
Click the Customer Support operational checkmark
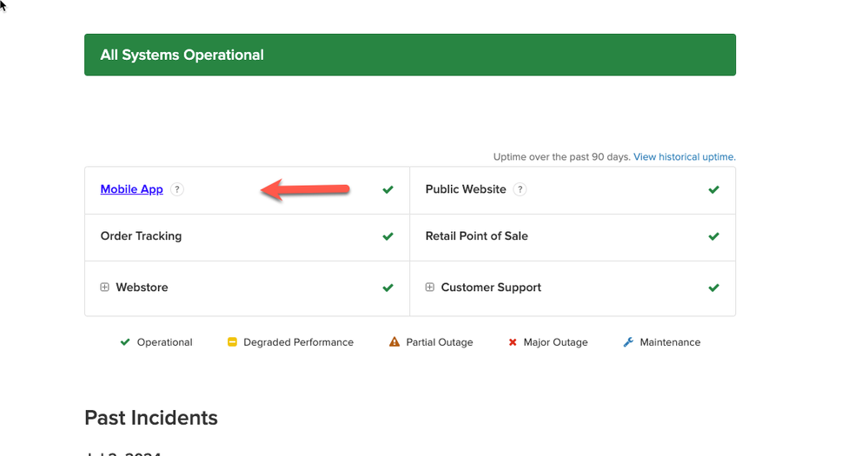(x=713, y=287)
